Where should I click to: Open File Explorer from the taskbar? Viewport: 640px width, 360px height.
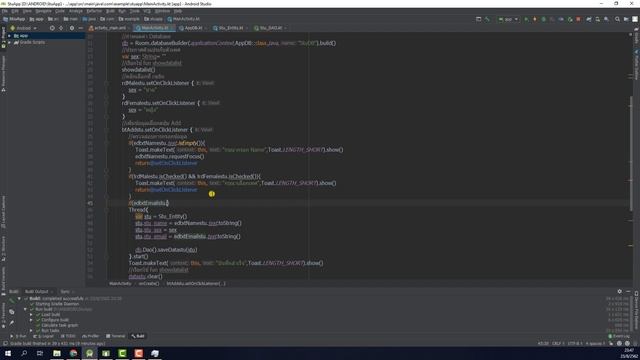click(x=57, y=353)
